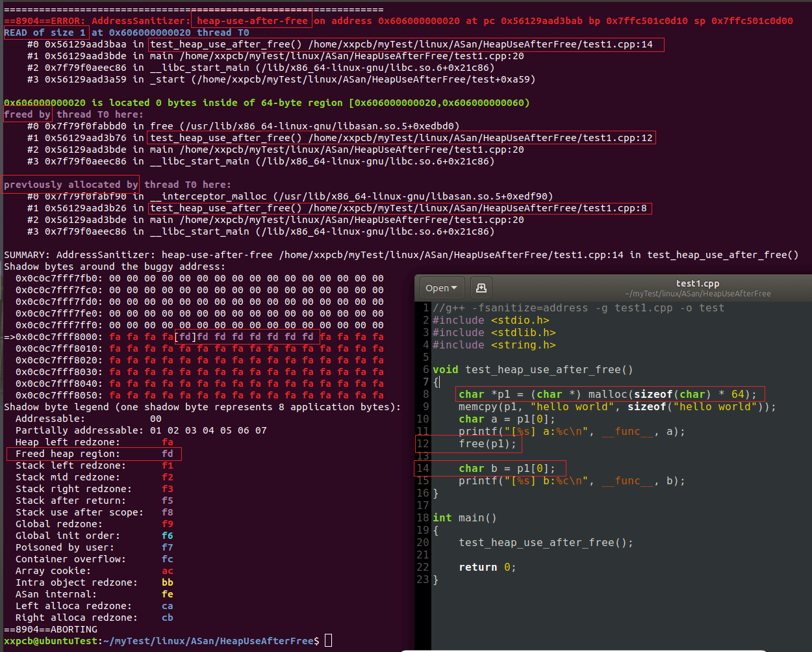812x652 pixels.
Task: Click shadow row address '=>0x0c0c7fff8000:'
Action: [53, 337]
